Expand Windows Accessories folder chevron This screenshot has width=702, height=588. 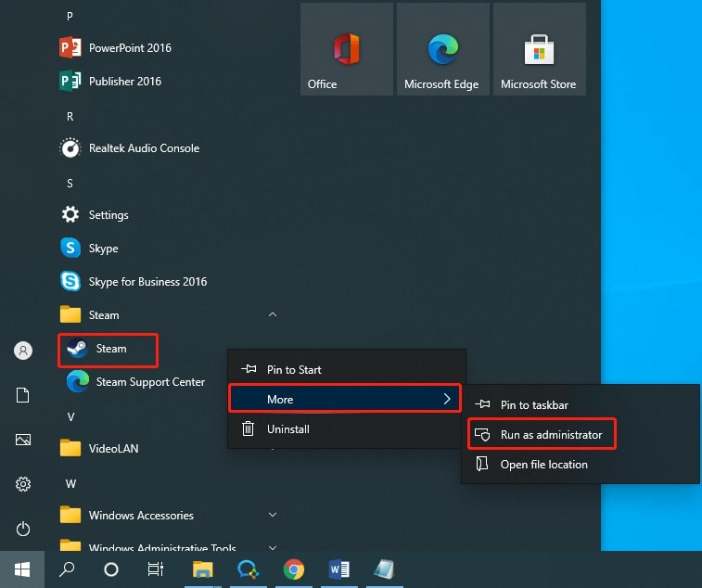[x=273, y=515]
